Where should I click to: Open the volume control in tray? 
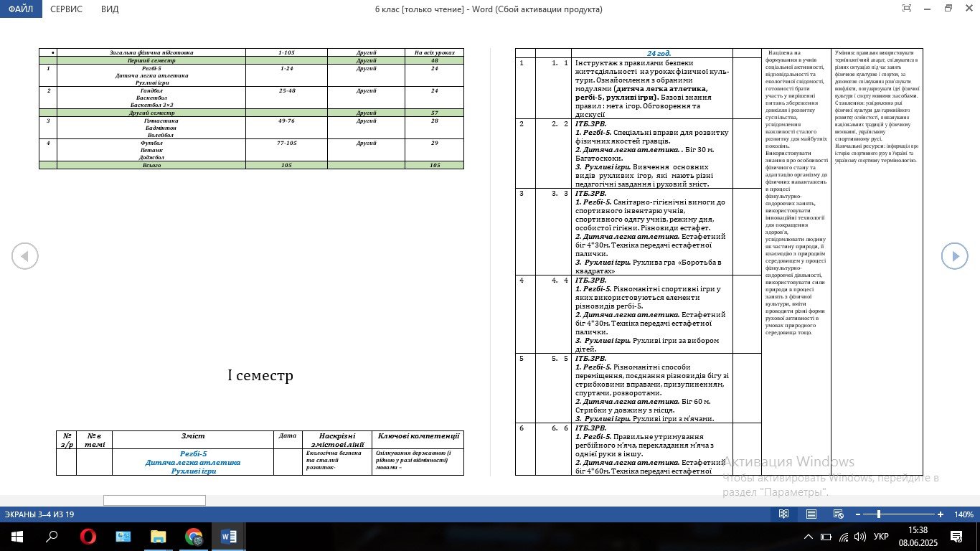860,537
